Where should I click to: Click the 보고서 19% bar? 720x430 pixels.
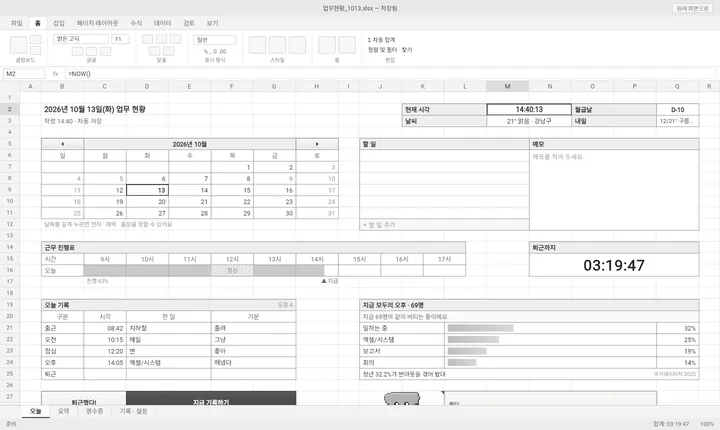[467, 351]
